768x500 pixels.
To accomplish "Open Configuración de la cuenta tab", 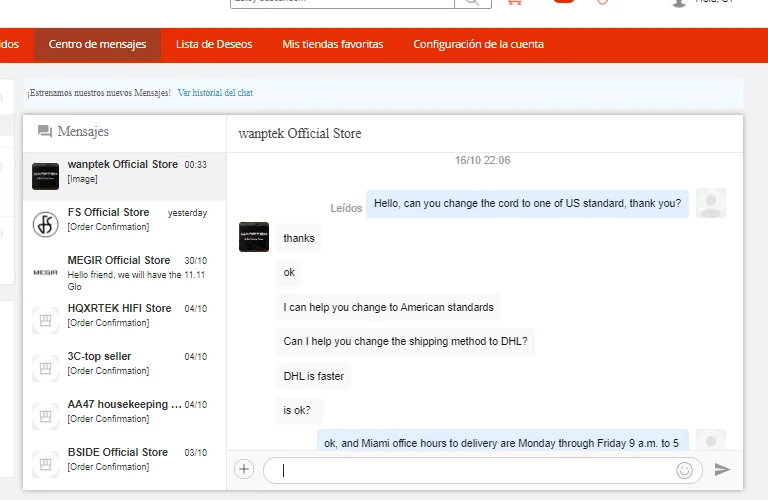I will pyautogui.click(x=478, y=45).
